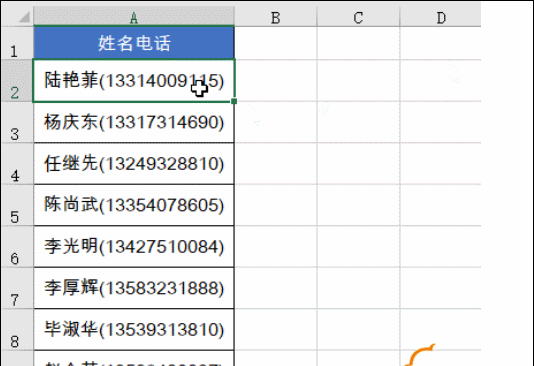Select column C header

358,16
